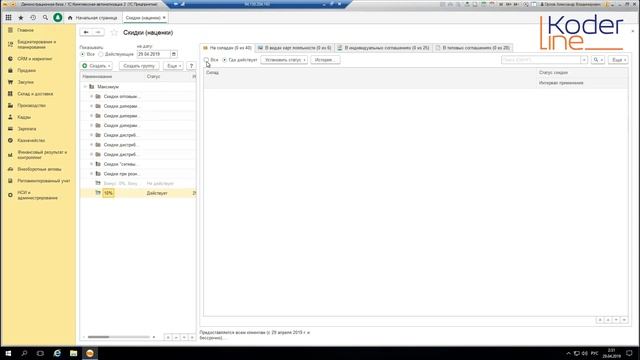Select the Максимум tree row
Image resolution: width=640 pixels, height=360 pixels.
pos(138,87)
